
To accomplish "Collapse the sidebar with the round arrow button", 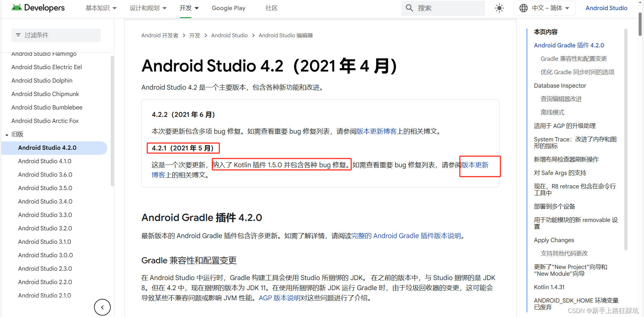I will tap(102, 307).
